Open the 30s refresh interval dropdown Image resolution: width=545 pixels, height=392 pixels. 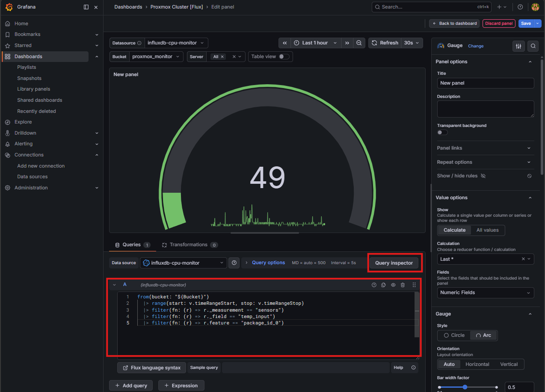click(x=412, y=43)
